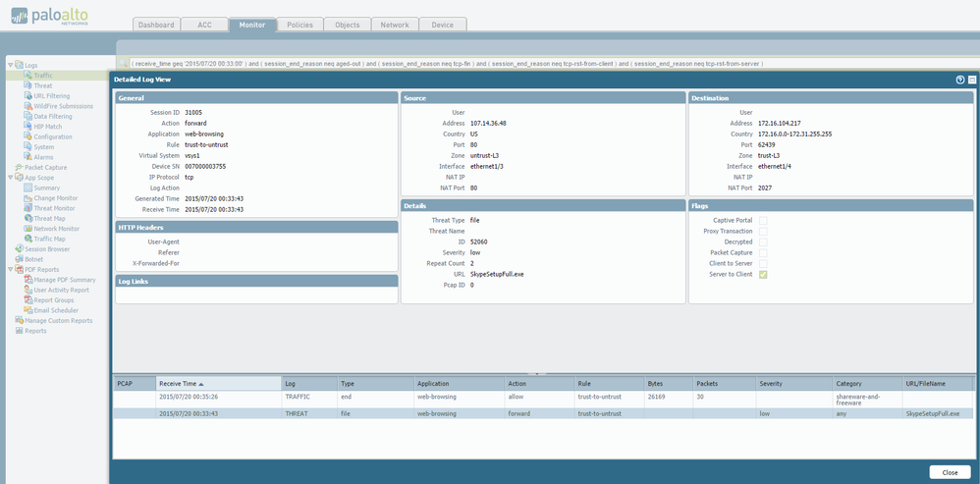
Task: Toggle the Packet Capture flag checkbox
Action: 763,253
